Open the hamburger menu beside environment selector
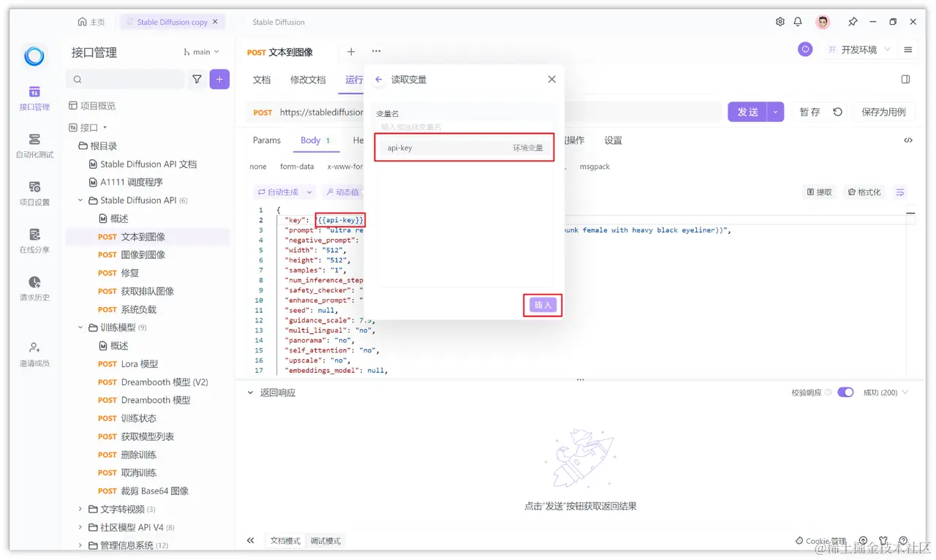 pyautogui.click(x=908, y=50)
